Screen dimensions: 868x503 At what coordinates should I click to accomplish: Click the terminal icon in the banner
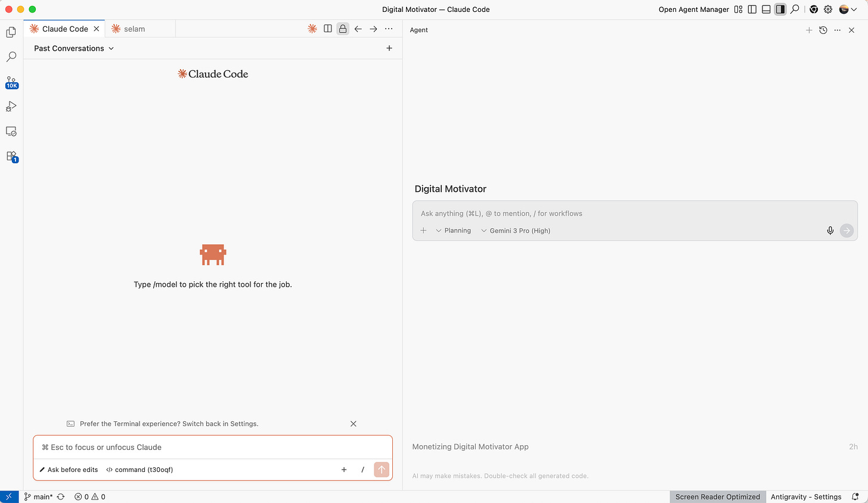(x=70, y=424)
